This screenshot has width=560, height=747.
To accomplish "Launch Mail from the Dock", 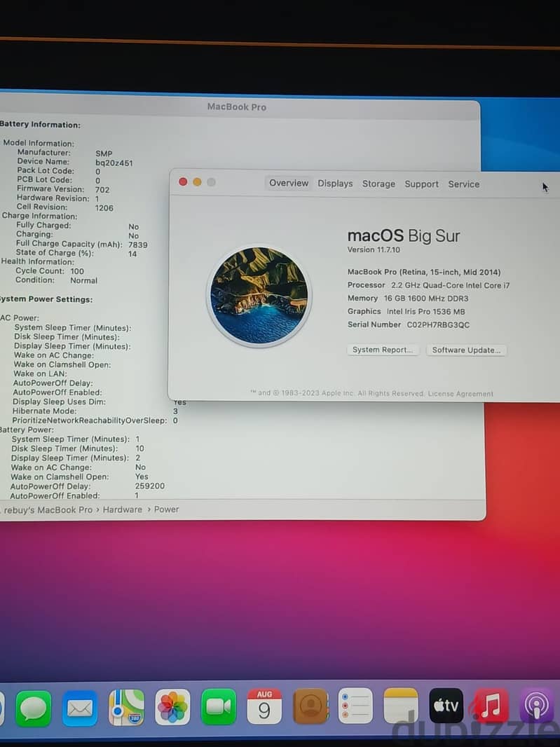I will click(80, 708).
